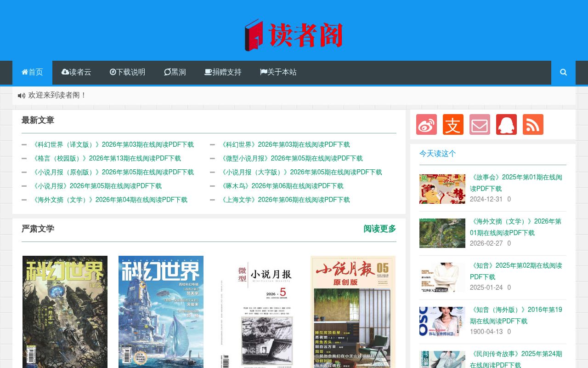
Task: Open 《小说月报（原创版）》2026年第05期 link
Action: point(113,172)
